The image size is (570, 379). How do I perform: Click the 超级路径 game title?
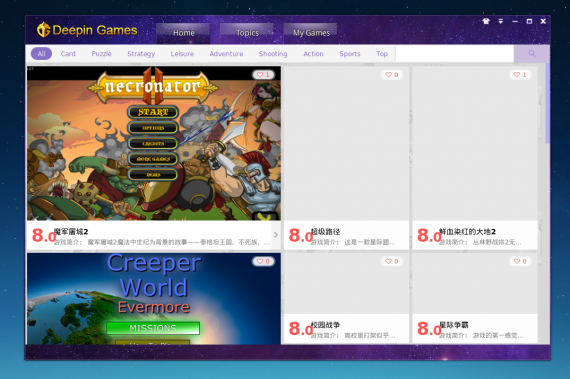coord(325,231)
